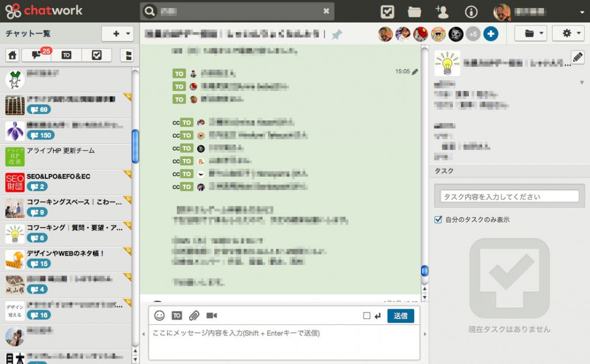Add member with blue plus button
The image size is (590, 364).
(491, 34)
